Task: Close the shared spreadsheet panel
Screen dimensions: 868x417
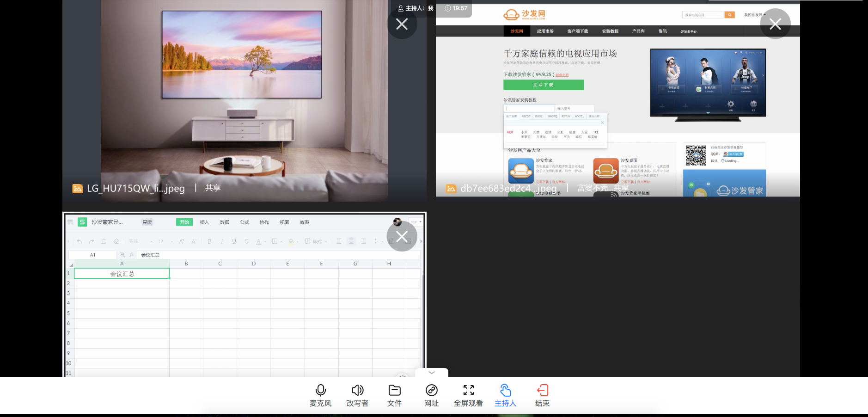Action: click(x=402, y=237)
